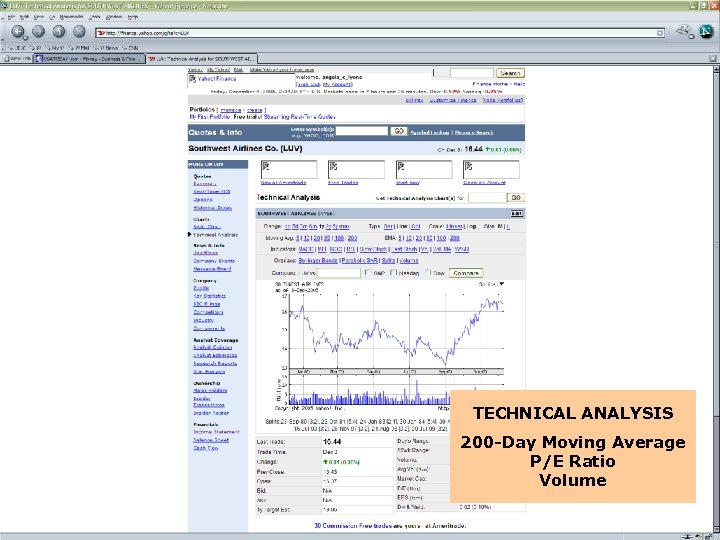
Task: Click the search text box beside the Search button
Action: (472, 73)
